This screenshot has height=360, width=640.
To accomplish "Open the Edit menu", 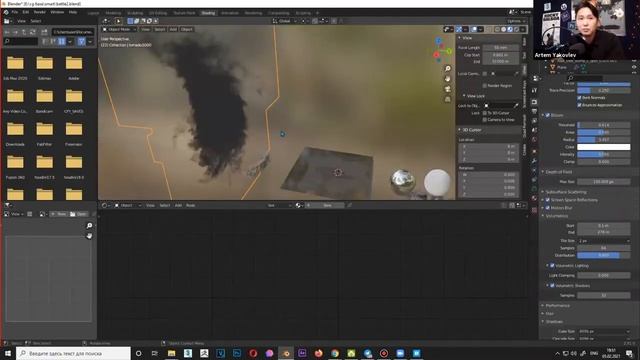I will coord(26,12).
